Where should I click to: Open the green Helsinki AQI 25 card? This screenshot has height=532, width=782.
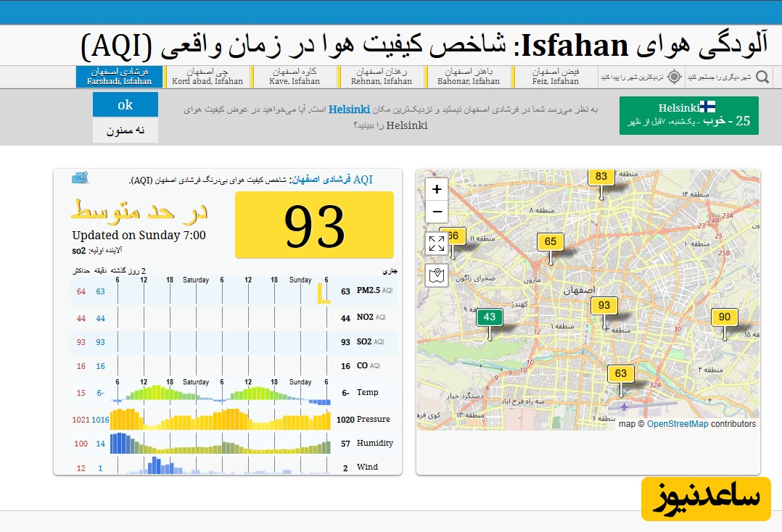click(x=688, y=115)
